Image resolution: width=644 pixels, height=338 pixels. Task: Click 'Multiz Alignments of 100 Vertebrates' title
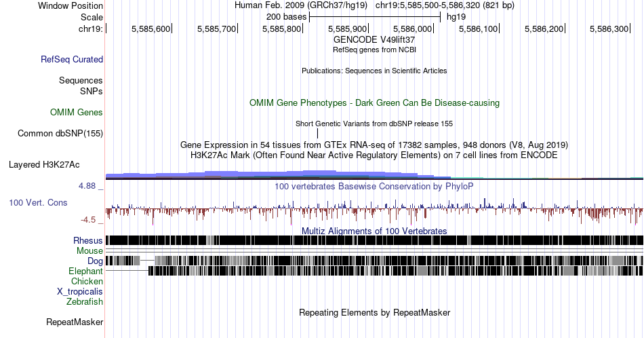pyautogui.click(x=374, y=231)
